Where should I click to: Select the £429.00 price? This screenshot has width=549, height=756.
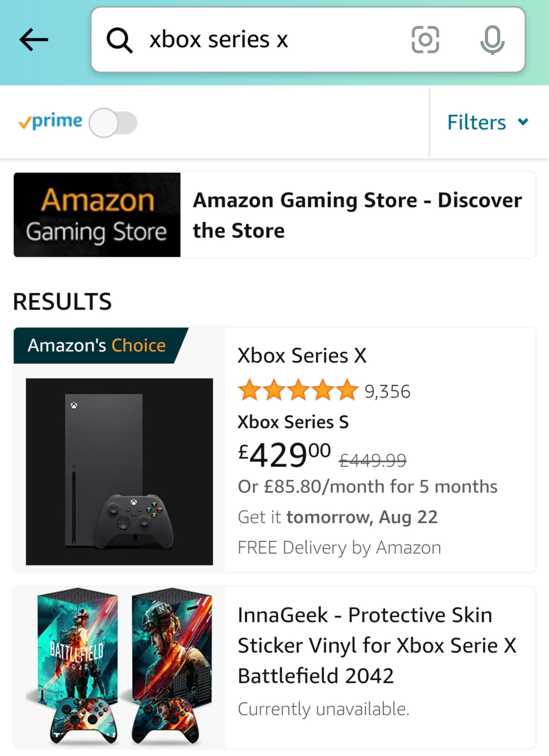tap(284, 455)
